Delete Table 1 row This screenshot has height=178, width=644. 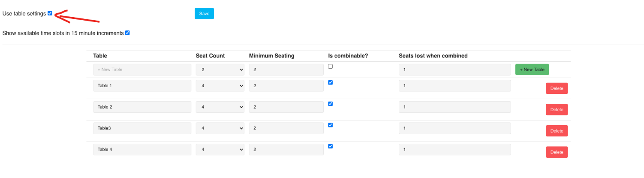[x=557, y=88]
